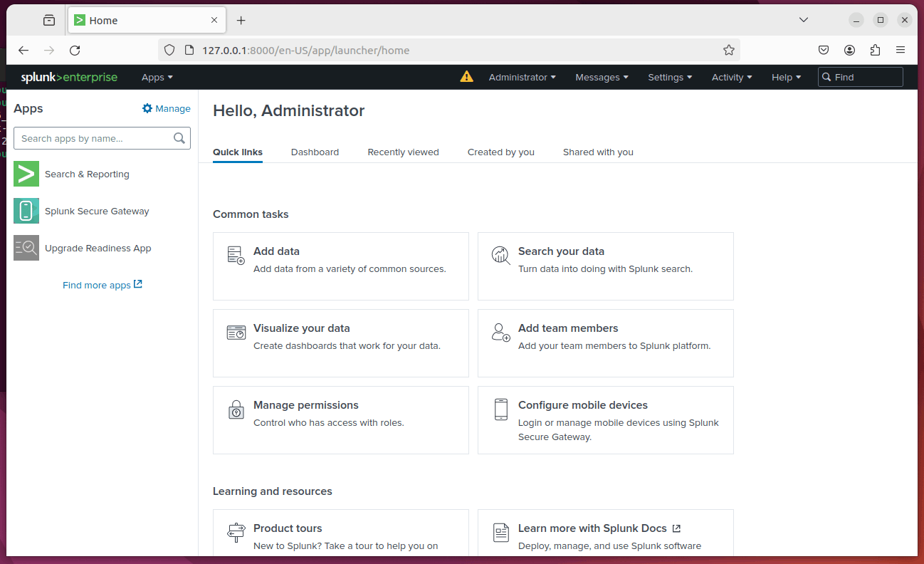Click the Manage permissions title

pyautogui.click(x=306, y=405)
